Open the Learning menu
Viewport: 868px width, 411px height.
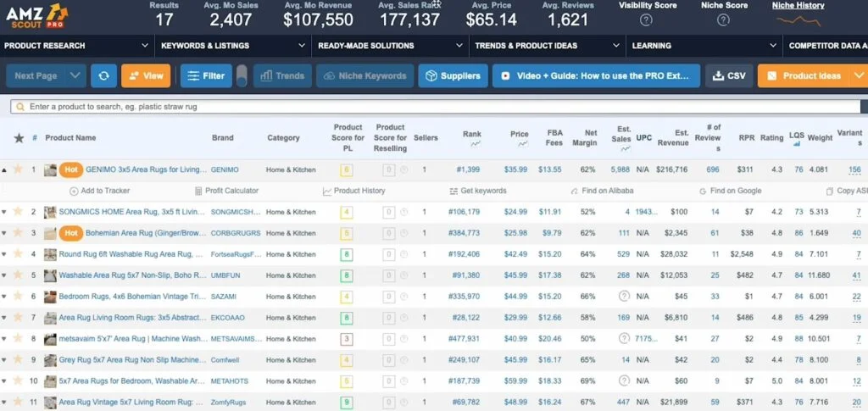(704, 46)
